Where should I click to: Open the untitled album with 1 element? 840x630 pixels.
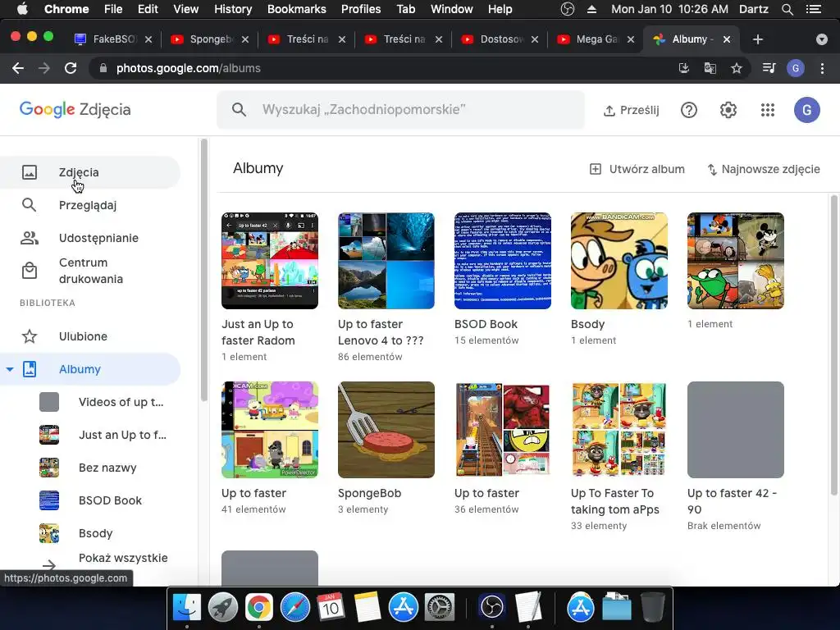click(x=736, y=261)
